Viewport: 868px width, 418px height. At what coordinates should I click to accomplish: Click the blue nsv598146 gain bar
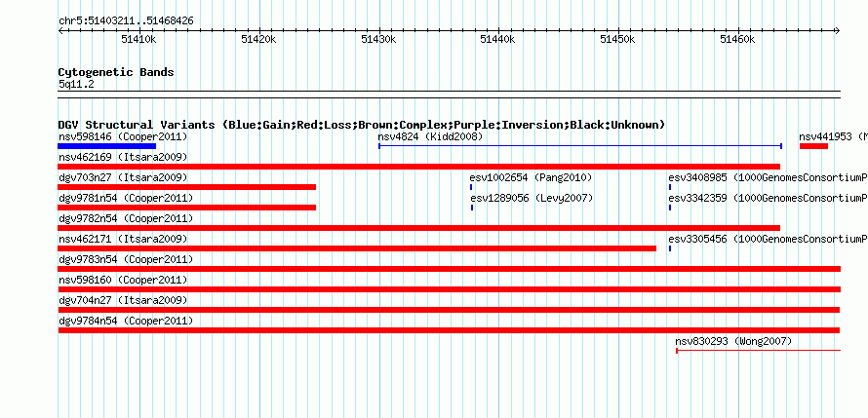(107, 146)
